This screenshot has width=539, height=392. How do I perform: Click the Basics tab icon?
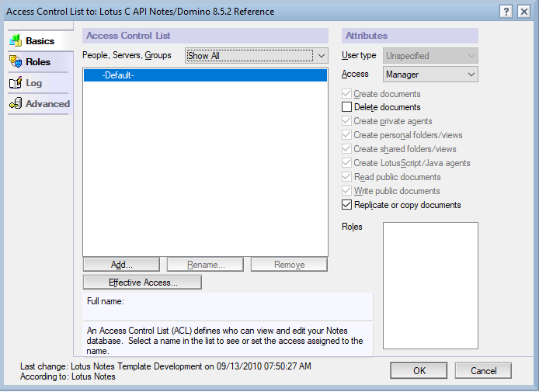(x=16, y=41)
